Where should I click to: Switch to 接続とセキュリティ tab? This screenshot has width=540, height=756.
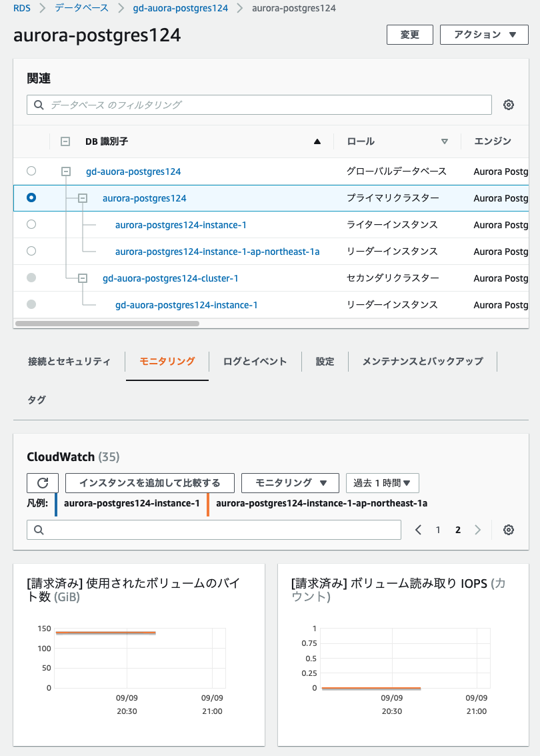pos(69,361)
